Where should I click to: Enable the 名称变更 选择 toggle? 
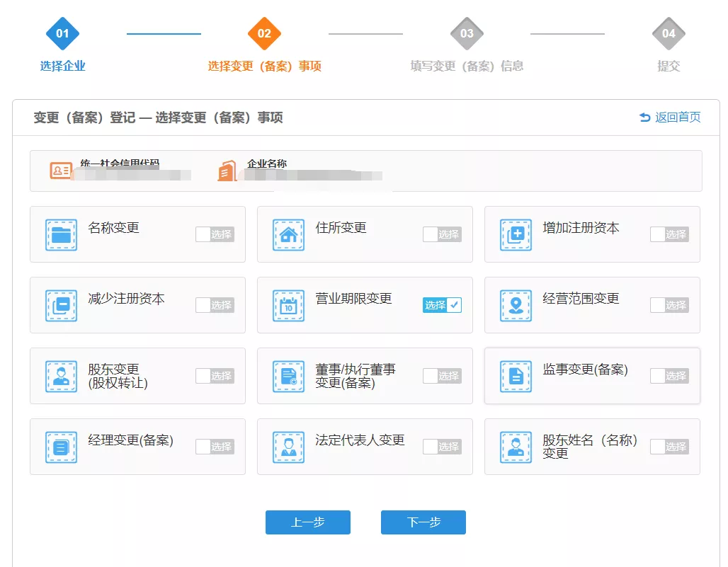point(215,234)
